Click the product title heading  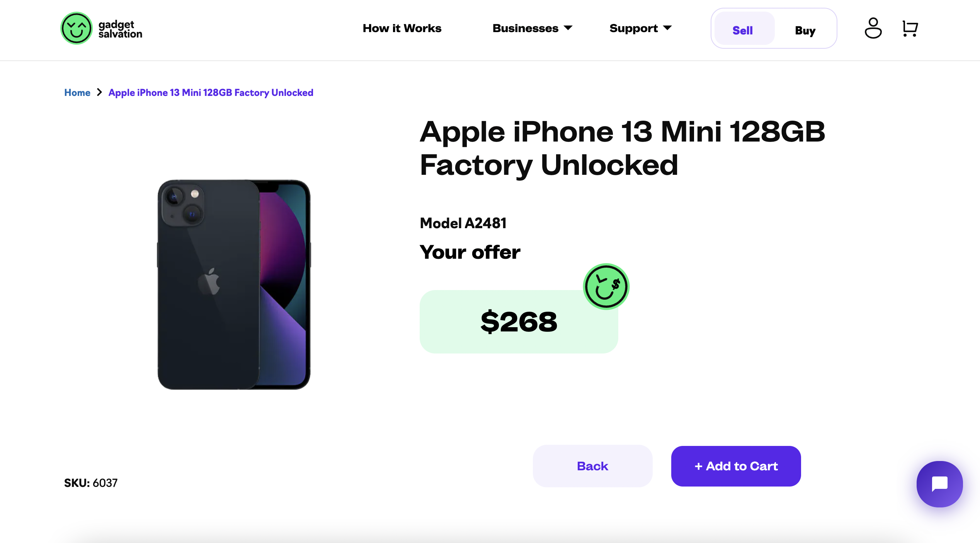(622, 148)
